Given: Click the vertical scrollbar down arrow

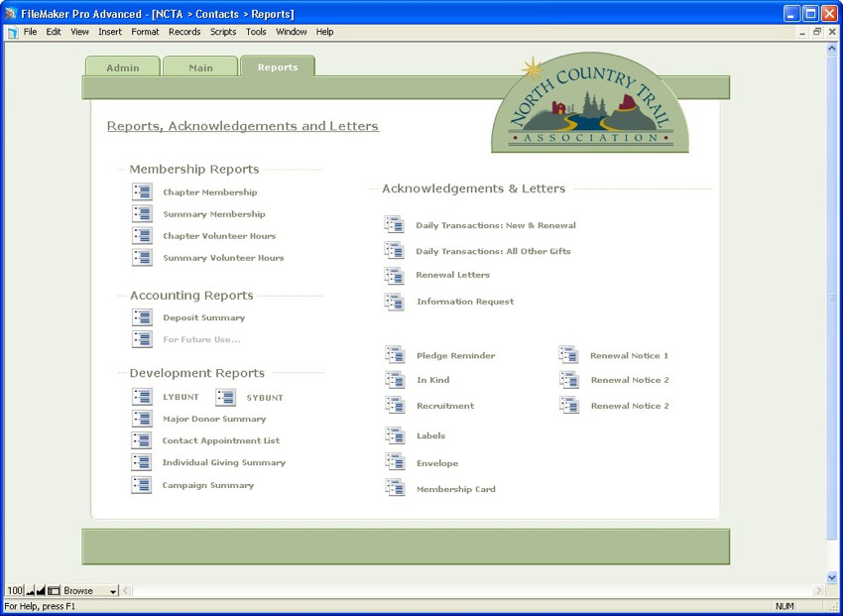Looking at the screenshot, I should point(832,578).
